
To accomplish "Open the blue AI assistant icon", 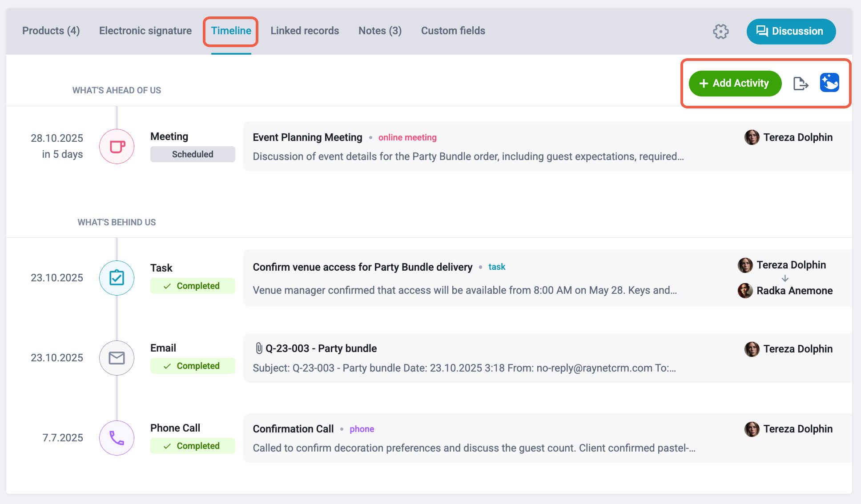I will pos(829,83).
